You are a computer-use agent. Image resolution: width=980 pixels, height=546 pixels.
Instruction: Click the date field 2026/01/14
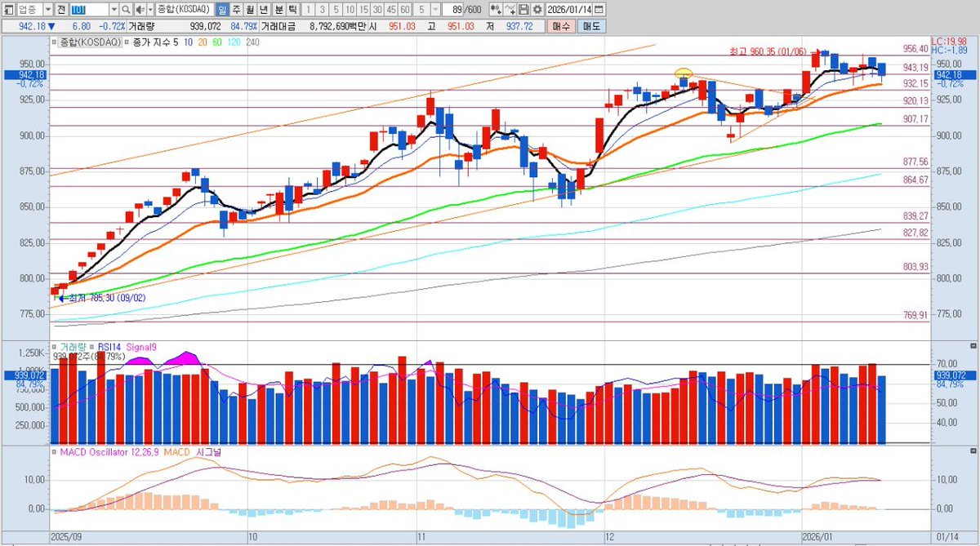tap(569, 10)
